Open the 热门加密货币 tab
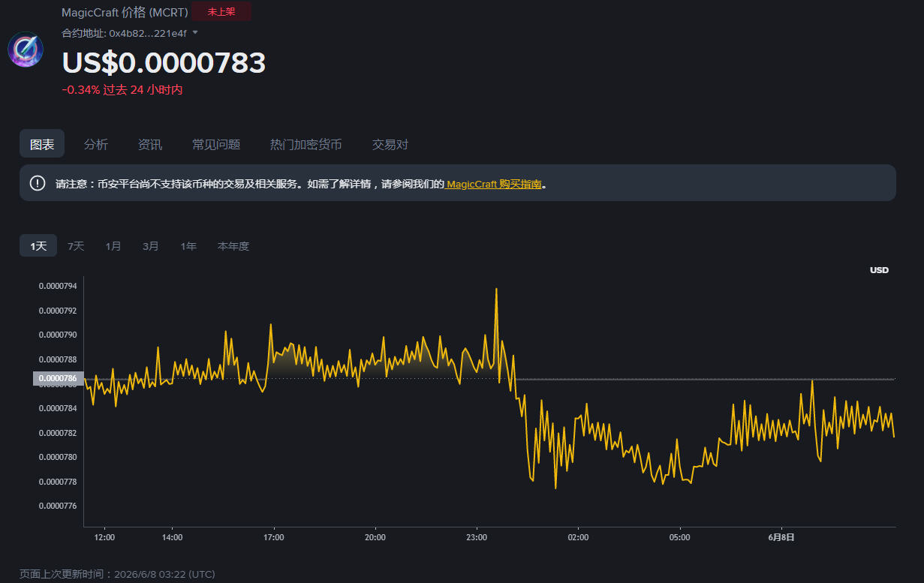 306,144
